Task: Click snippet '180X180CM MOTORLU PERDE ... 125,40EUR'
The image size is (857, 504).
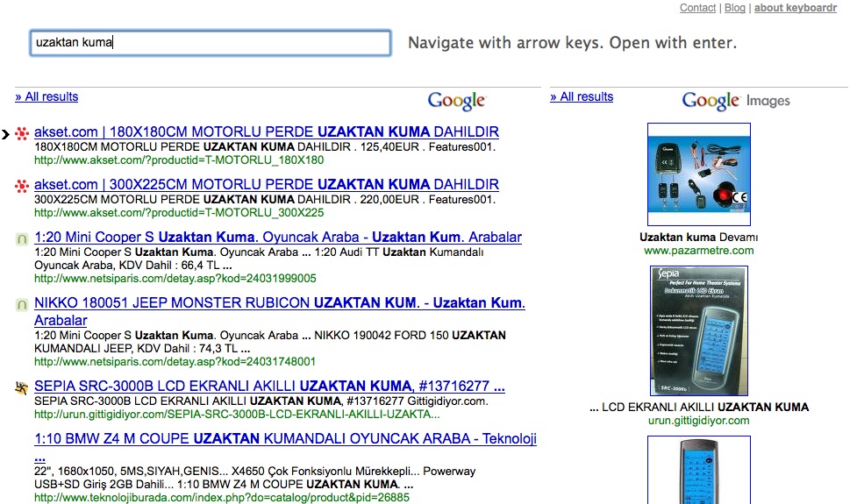Action: click(x=265, y=147)
